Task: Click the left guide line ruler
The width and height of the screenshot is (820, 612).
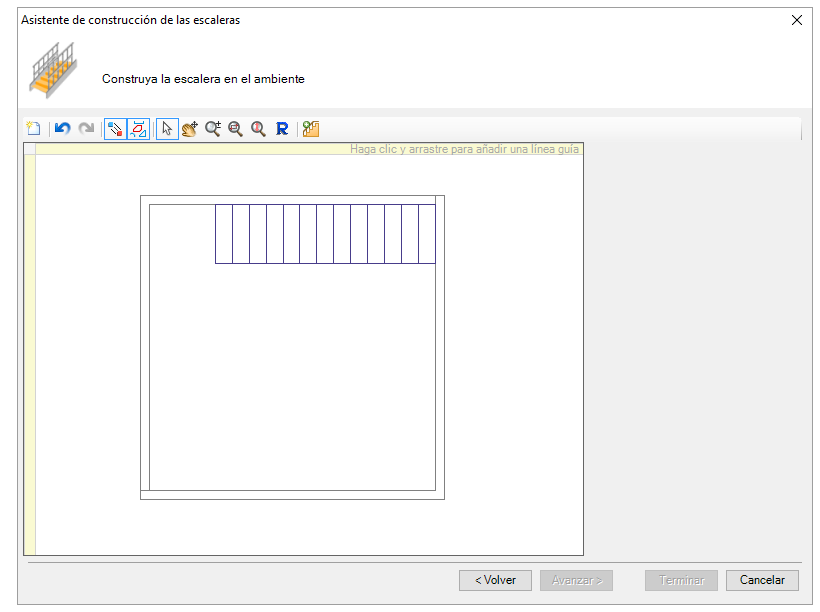Action: (x=30, y=355)
